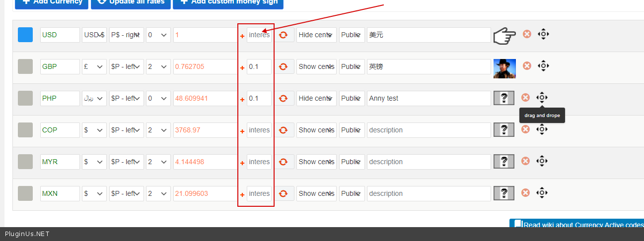Edit the GBP description field 英镑
644x241 pixels.
(429, 66)
